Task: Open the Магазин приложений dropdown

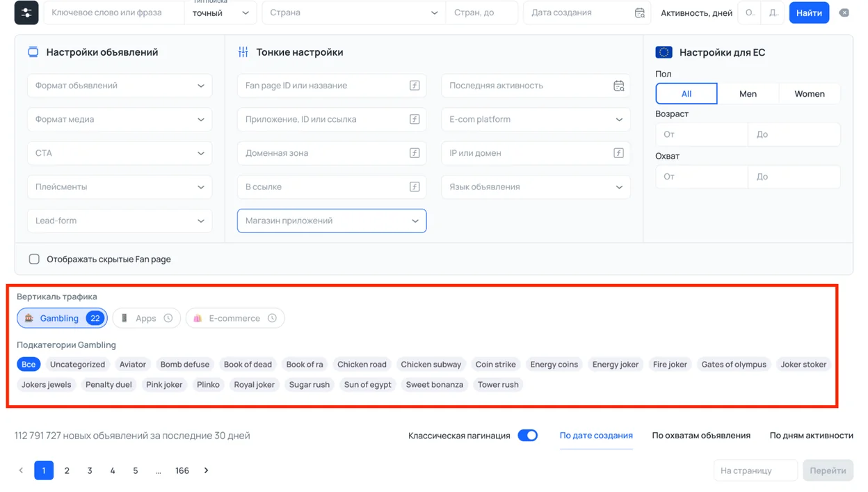Action: 332,221
